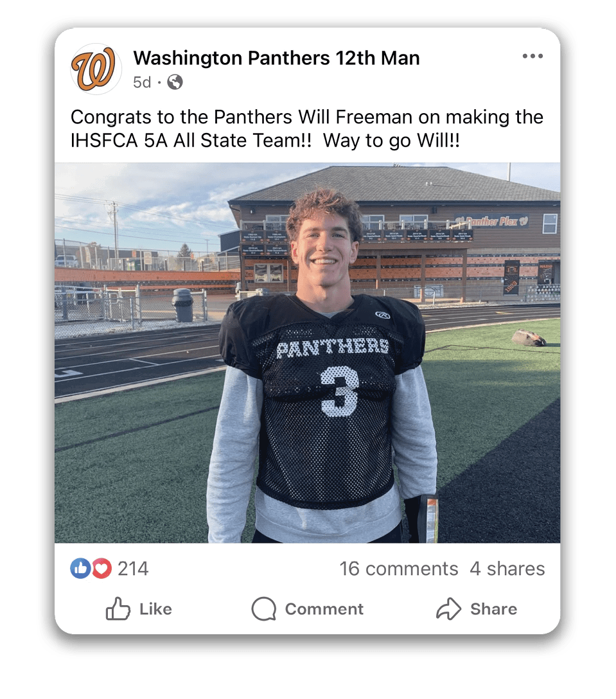This screenshot has height=699, width=616.
Task: Toggle the Like thumbs-up outline icon
Action: tap(118, 609)
